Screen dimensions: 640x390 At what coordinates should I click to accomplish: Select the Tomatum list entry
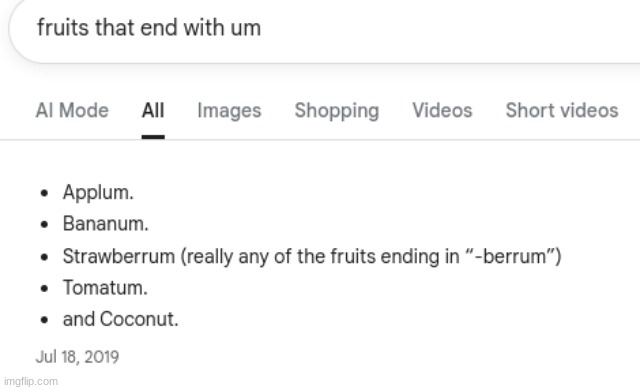click(x=105, y=288)
